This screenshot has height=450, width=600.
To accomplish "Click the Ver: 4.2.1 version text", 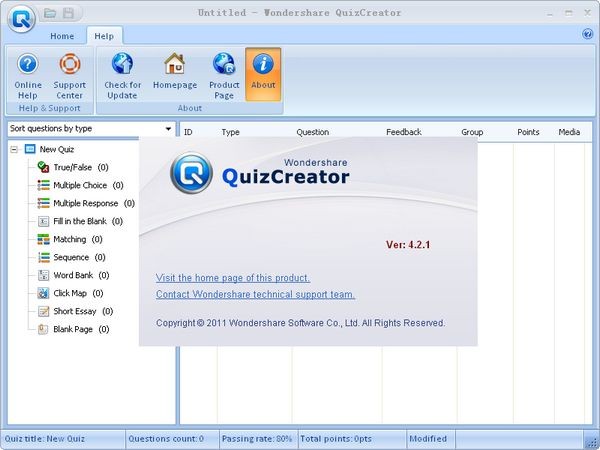I will click(x=408, y=245).
